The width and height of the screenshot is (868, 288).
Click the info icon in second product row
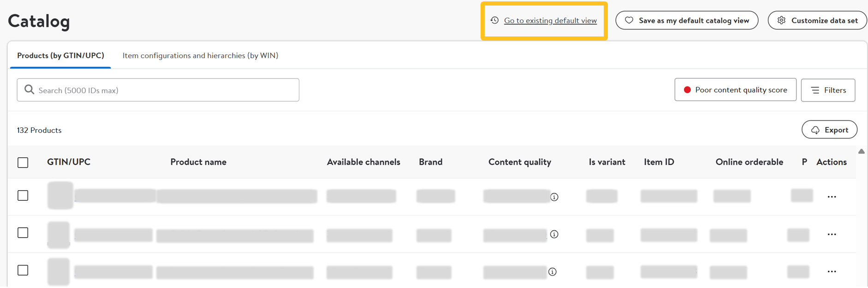pyautogui.click(x=554, y=234)
